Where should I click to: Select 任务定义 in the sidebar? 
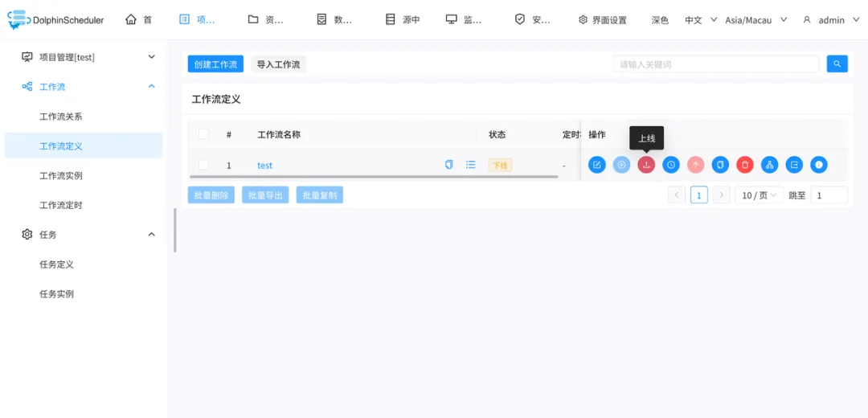(57, 264)
